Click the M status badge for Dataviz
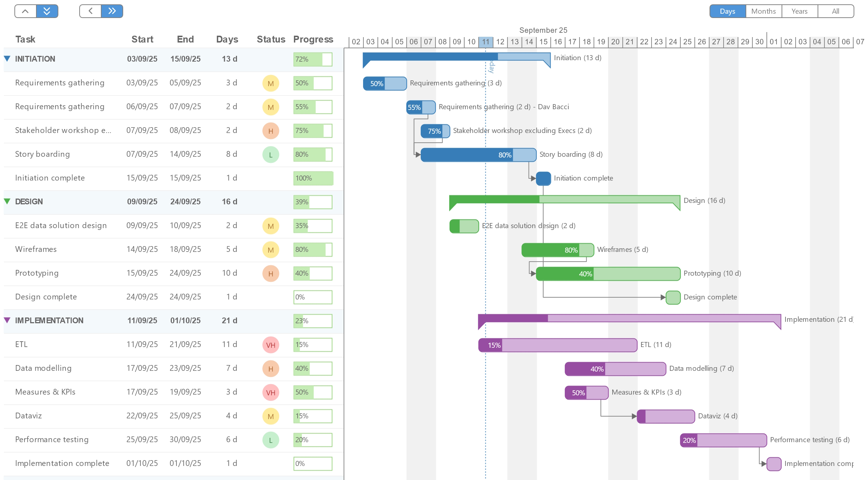This screenshot has width=868, height=480. pyautogui.click(x=271, y=416)
